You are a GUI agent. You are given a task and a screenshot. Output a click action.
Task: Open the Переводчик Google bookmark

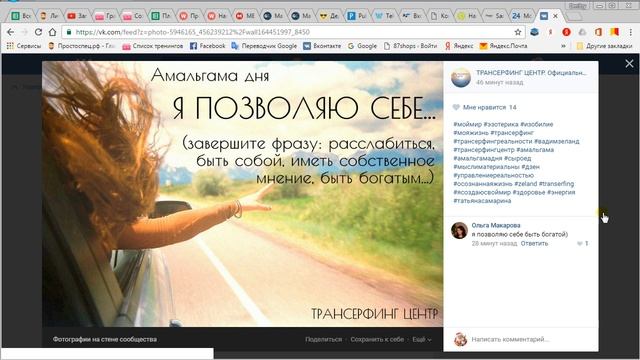[264, 46]
